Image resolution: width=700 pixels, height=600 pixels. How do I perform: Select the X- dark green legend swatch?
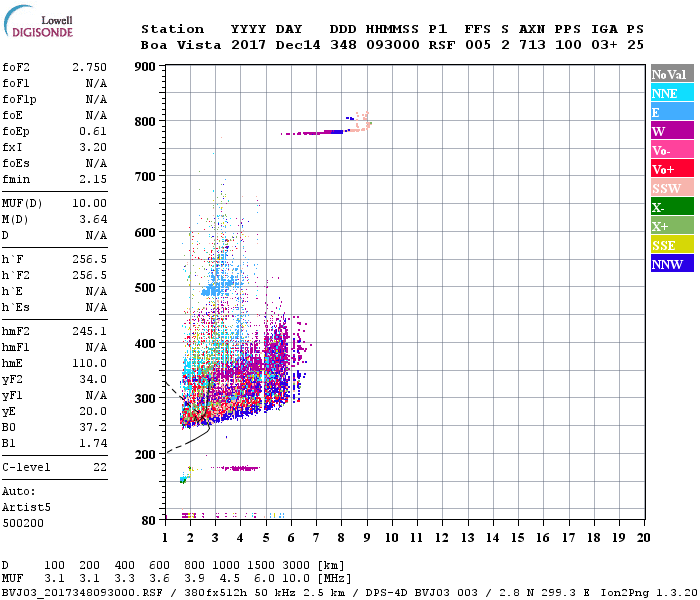[672, 207]
